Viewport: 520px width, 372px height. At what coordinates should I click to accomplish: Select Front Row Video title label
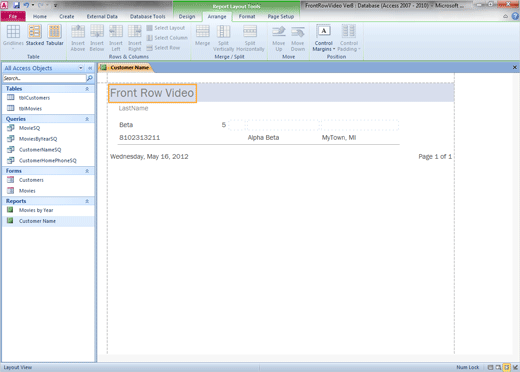152,93
